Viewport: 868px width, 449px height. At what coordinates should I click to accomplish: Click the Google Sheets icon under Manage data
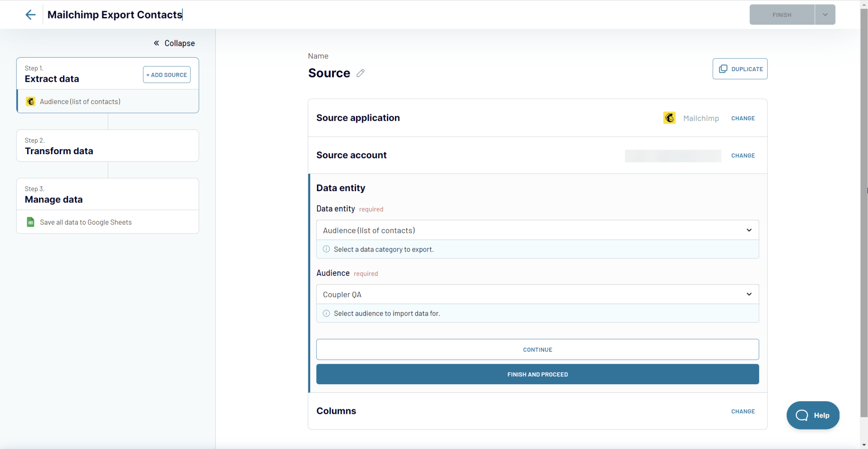pos(30,222)
